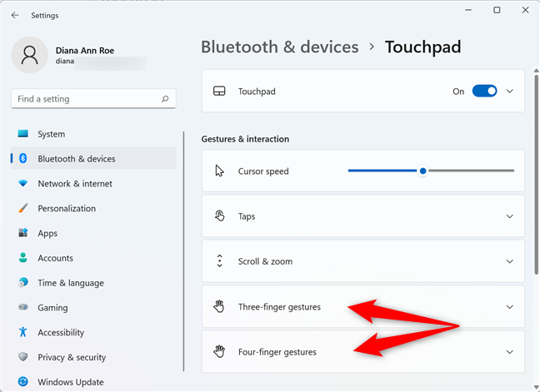This screenshot has height=392, width=540.
Task: Click the vertical scrollbar on the right
Action: pyautogui.click(x=536, y=175)
